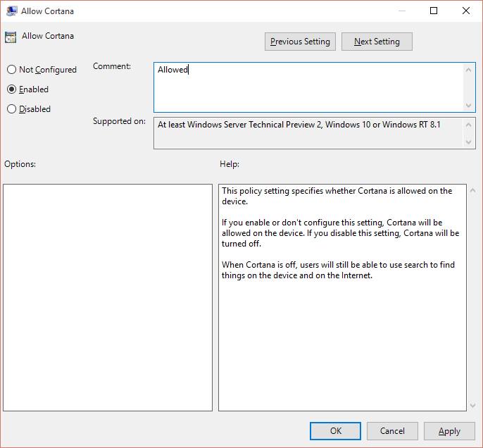
Task: Click the 'Supported on:' label
Action: [119, 121]
